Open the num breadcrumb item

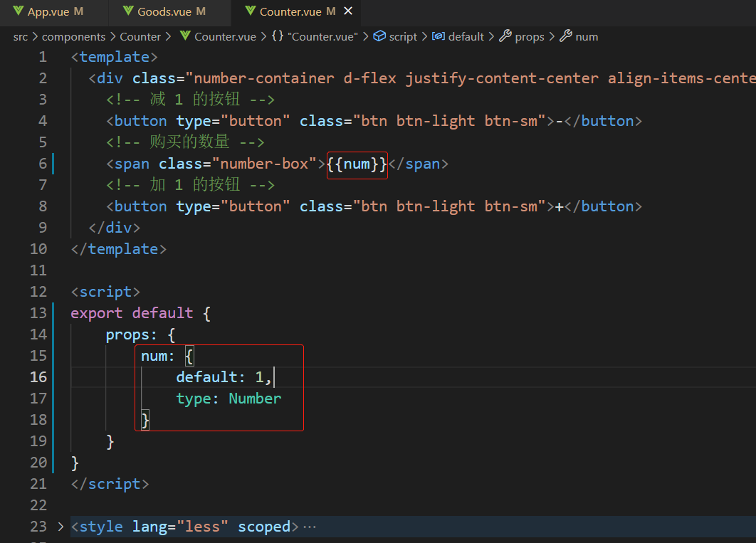(x=587, y=37)
